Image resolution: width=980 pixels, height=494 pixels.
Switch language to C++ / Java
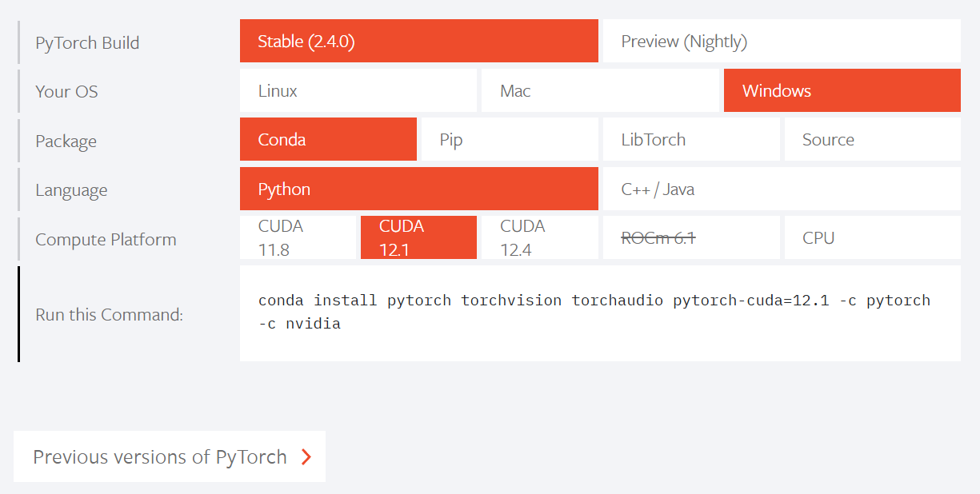click(x=781, y=189)
